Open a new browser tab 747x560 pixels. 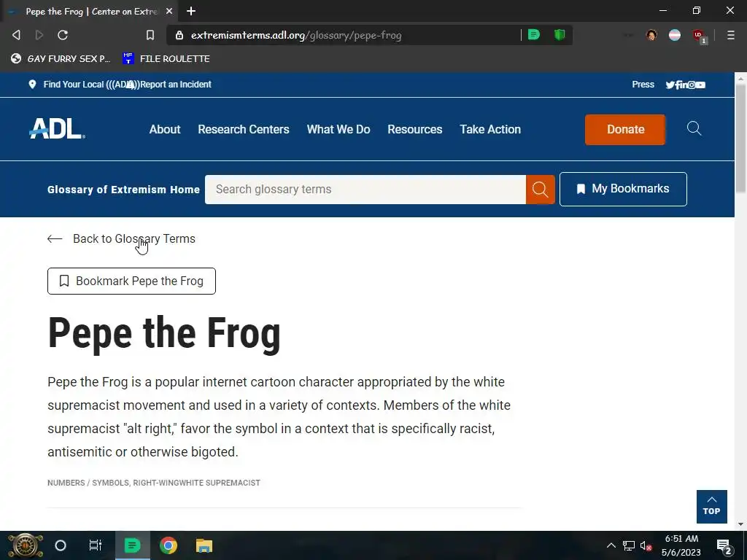[191, 11]
